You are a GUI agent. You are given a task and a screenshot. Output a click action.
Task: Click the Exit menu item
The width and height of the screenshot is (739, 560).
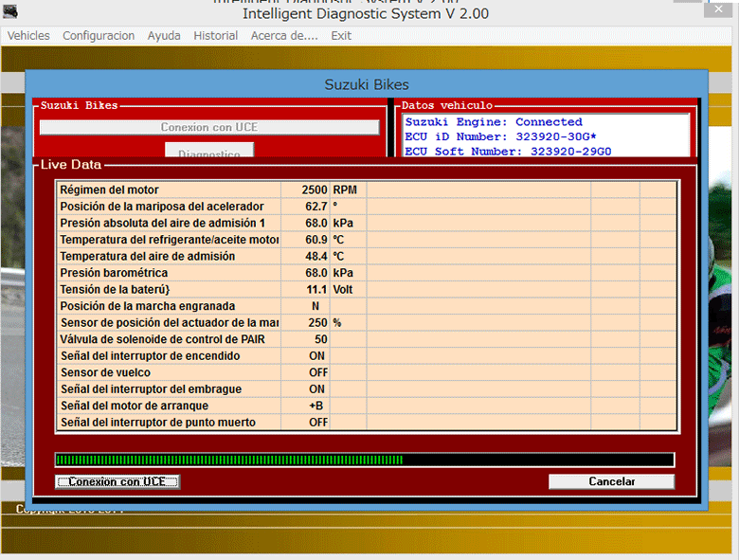[x=341, y=36]
